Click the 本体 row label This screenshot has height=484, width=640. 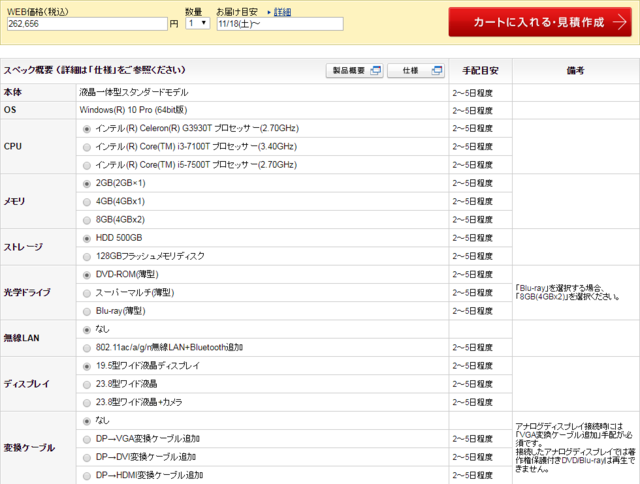13,92
